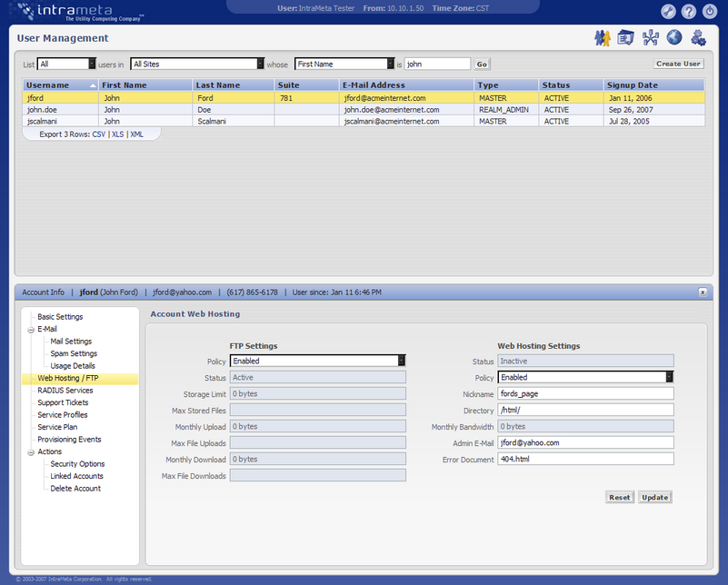
Task: Open help via the question mark icon
Action: [689, 11]
